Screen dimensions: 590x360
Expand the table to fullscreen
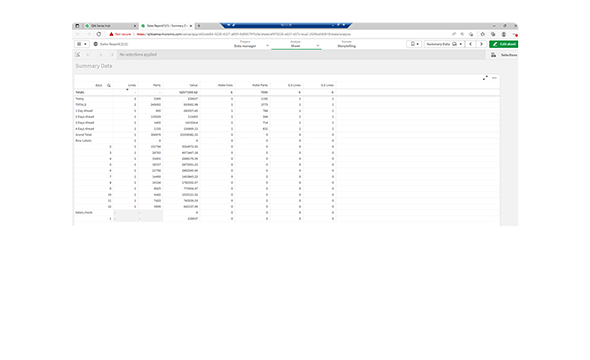(x=485, y=78)
